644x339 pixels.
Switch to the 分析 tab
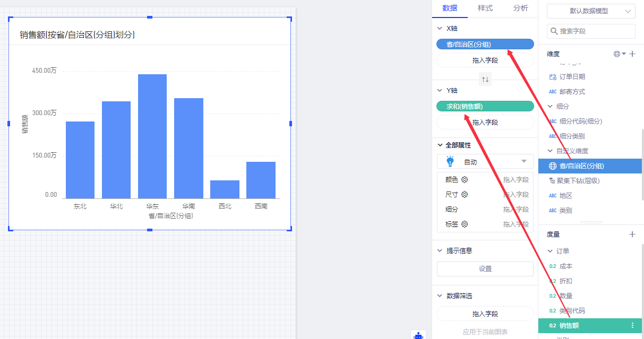pos(520,8)
